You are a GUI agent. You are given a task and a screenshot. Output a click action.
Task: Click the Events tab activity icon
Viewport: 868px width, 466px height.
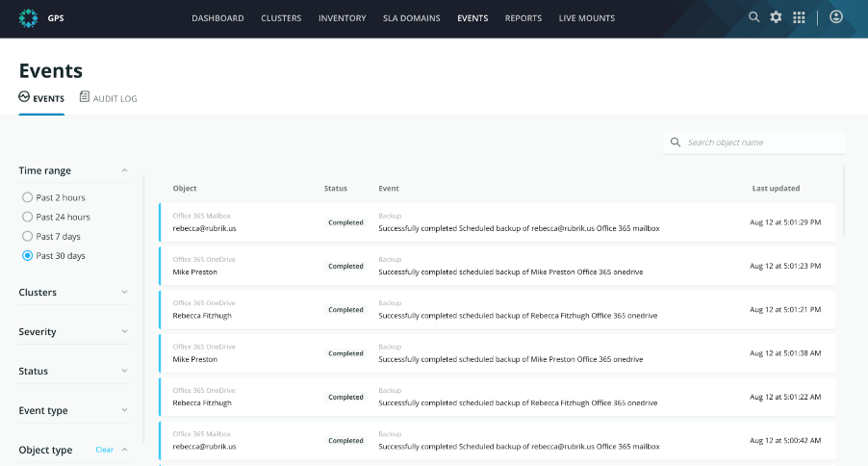[x=24, y=97]
